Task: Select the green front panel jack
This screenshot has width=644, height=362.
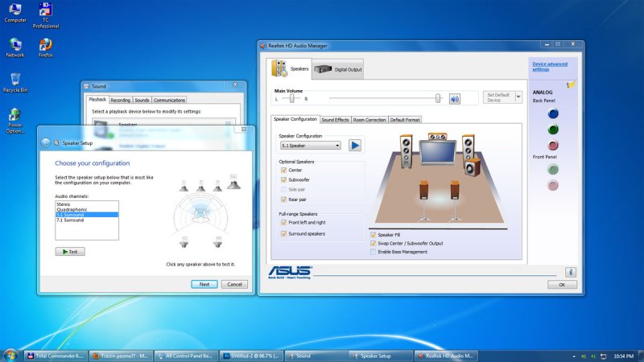Action: coord(553,169)
